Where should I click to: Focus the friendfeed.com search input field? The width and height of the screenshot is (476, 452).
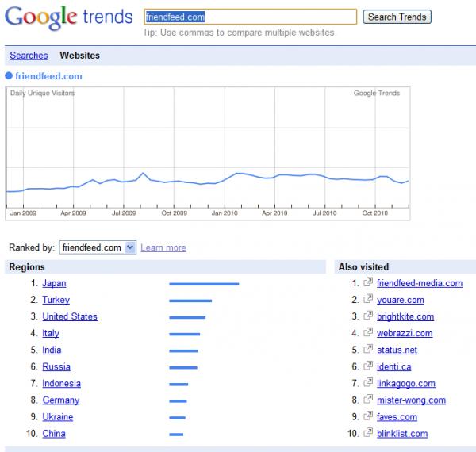tap(251, 17)
